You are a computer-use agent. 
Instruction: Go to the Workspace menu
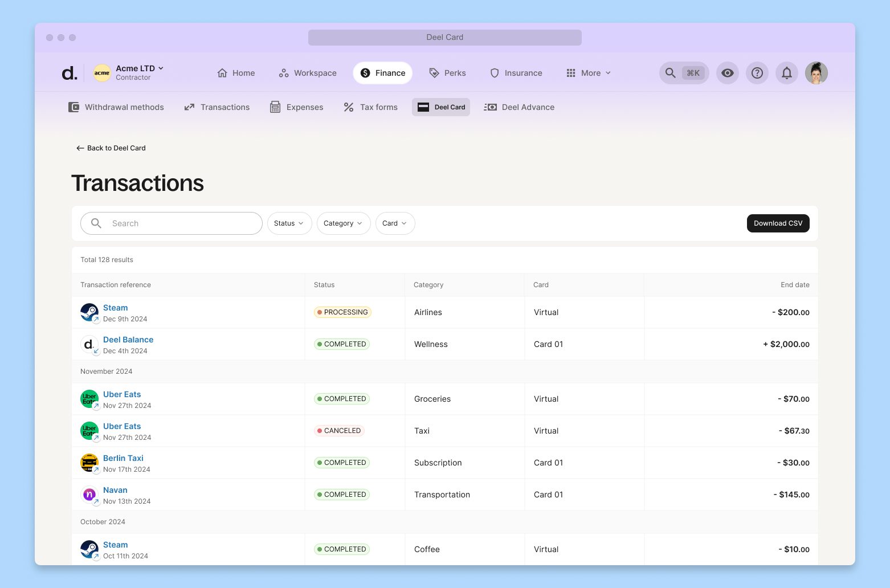(x=308, y=73)
